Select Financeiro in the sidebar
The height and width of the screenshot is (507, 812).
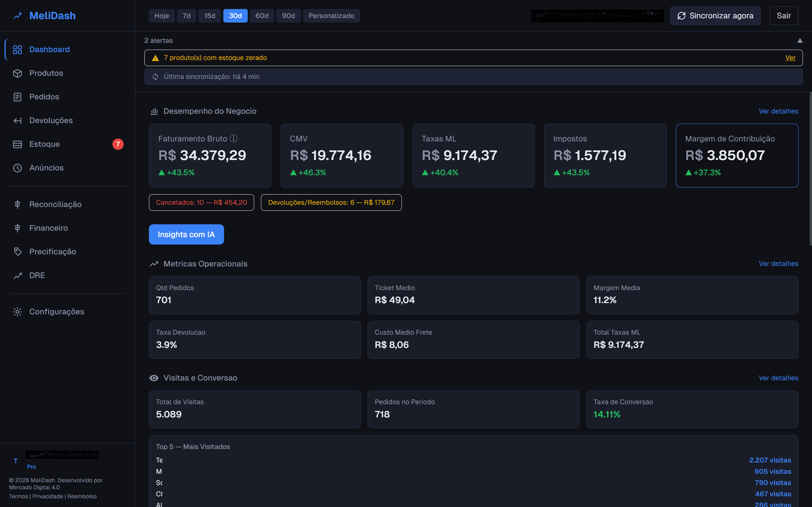[48, 228]
